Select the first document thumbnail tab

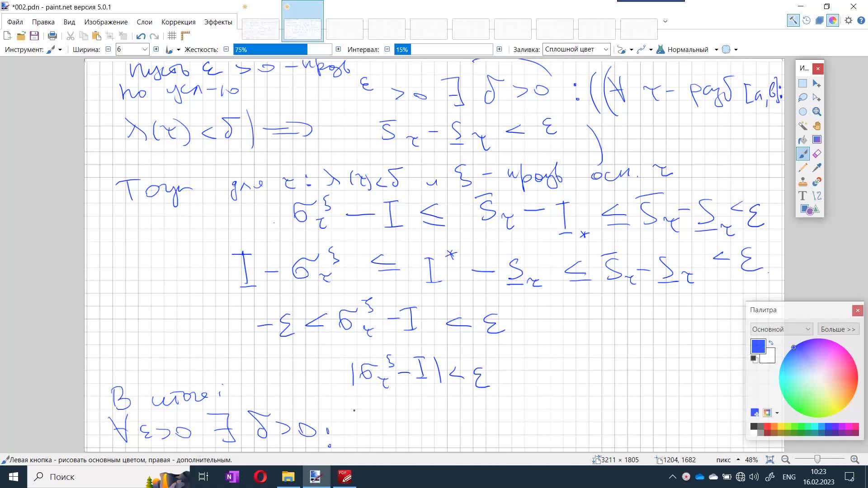(260, 29)
